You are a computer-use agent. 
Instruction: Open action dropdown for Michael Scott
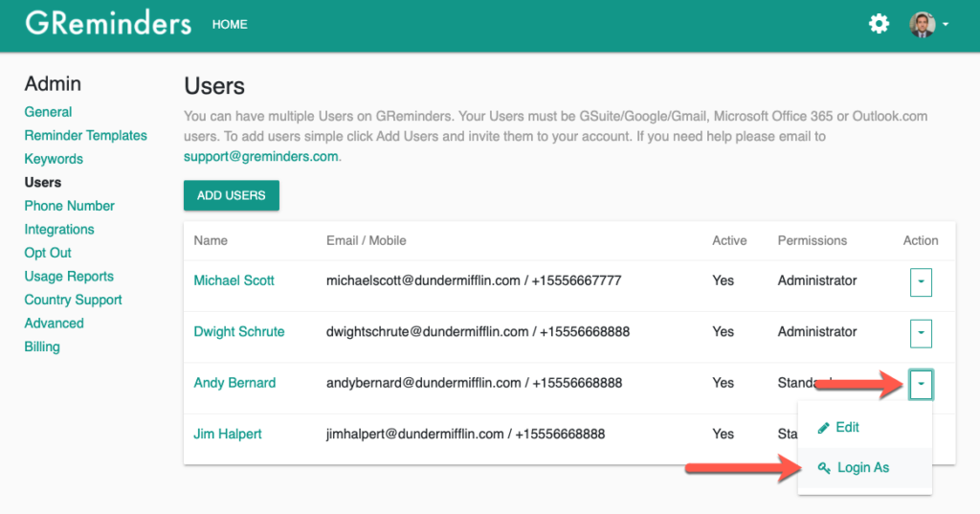coord(921,282)
